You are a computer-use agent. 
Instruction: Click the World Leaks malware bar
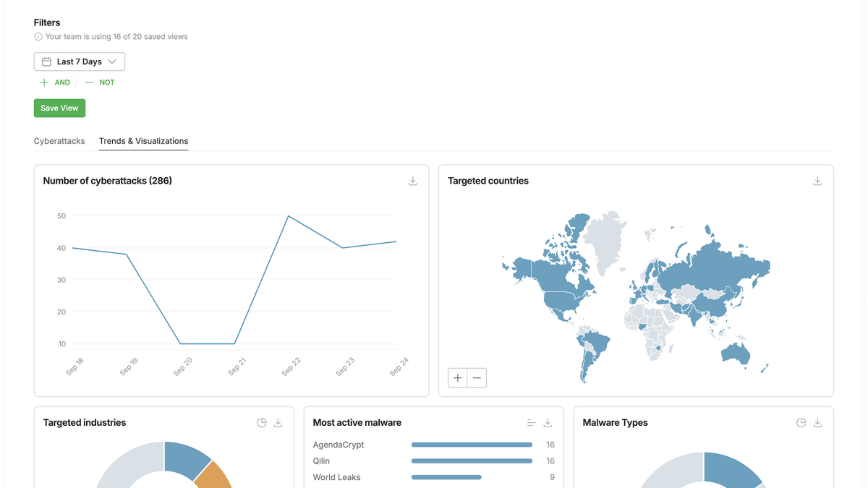click(x=446, y=477)
